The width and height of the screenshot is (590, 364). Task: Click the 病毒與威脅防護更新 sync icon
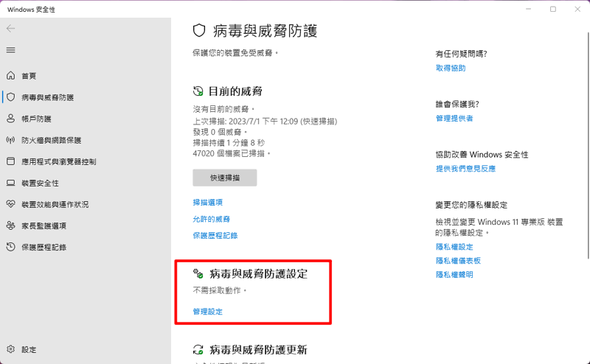click(198, 350)
